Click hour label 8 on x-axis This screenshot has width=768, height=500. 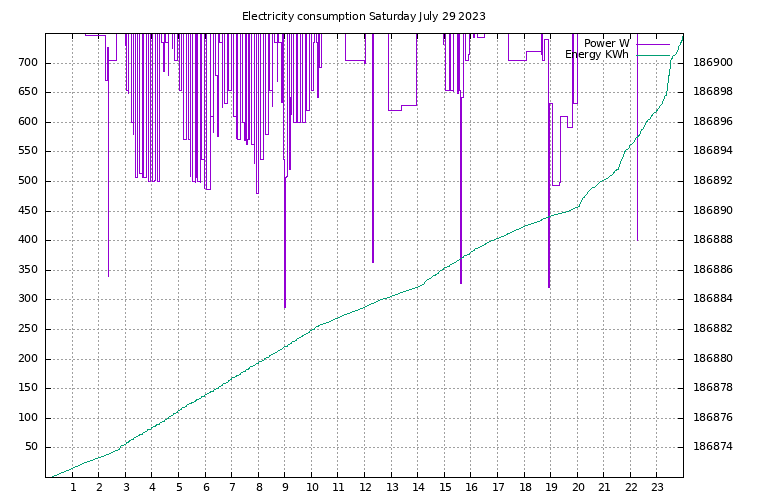pyautogui.click(x=259, y=488)
